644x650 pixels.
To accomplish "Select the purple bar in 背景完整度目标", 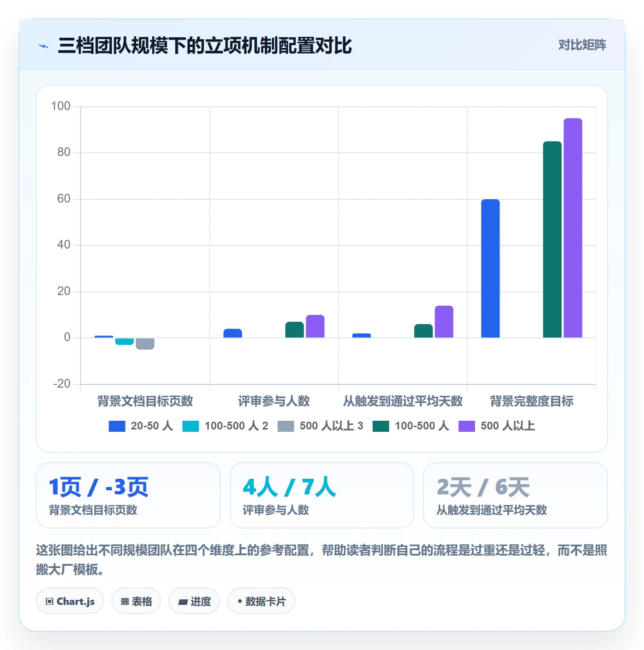I will (573, 228).
